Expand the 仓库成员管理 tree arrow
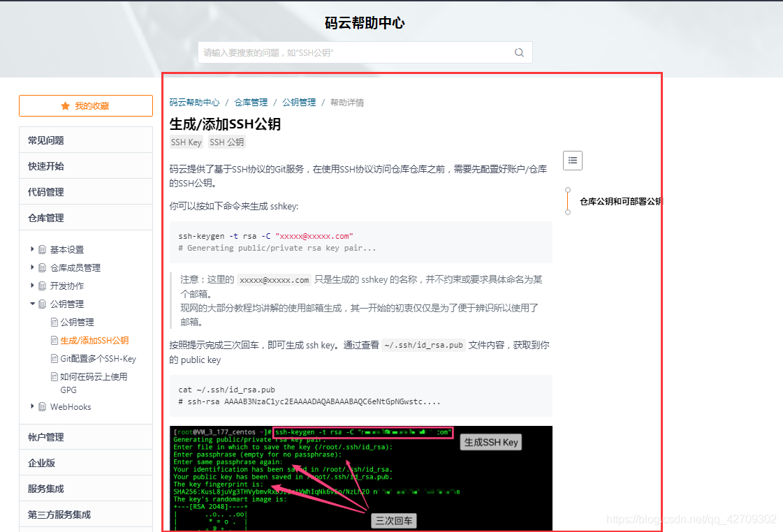The width and height of the screenshot is (783, 532). pos(32,267)
